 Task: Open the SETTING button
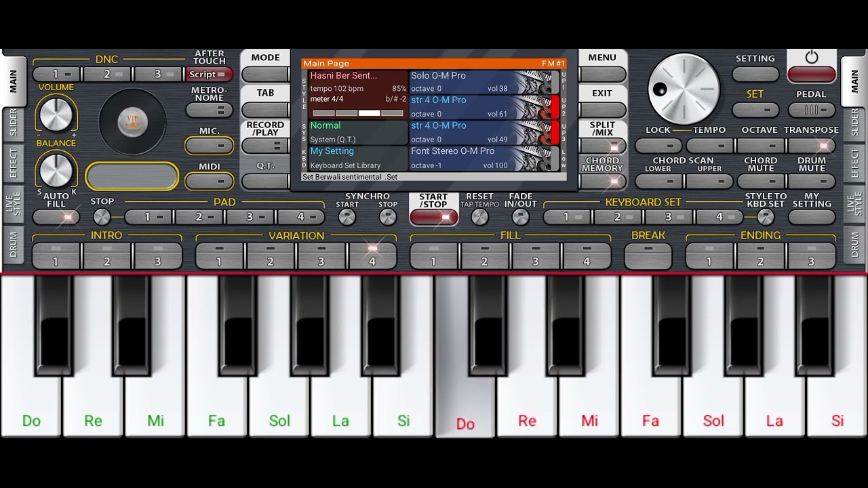click(755, 74)
